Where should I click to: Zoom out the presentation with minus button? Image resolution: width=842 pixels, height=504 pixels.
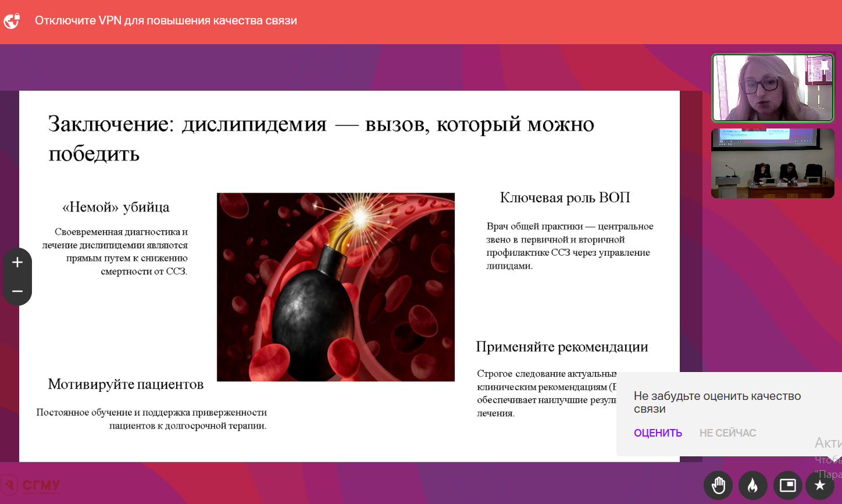point(17,291)
